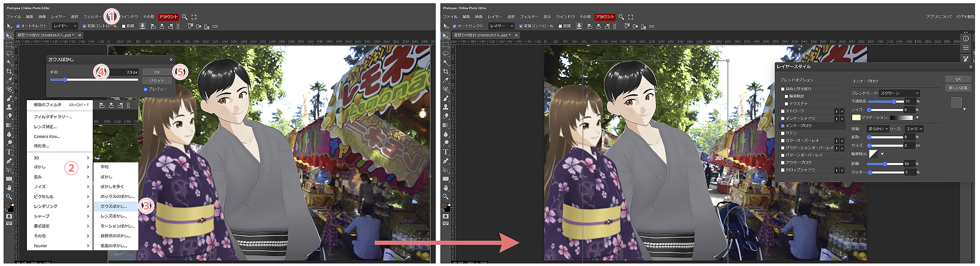Click the 新しい定義 button in Layer Style
This screenshot has height=266, width=980.
coord(958,88)
